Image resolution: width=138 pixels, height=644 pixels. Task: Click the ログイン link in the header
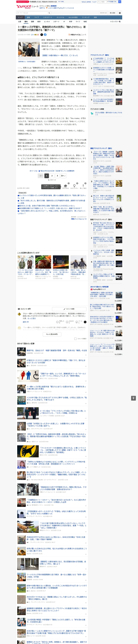(42, 8)
